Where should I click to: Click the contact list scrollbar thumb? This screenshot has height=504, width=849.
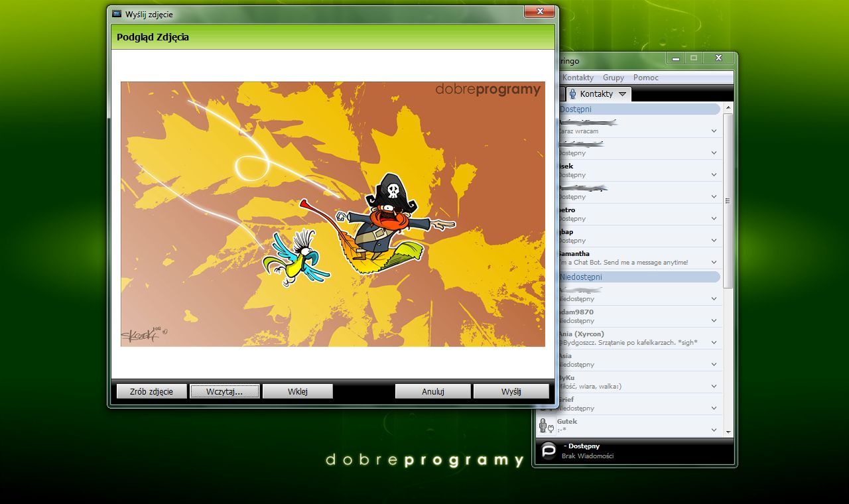(x=728, y=200)
